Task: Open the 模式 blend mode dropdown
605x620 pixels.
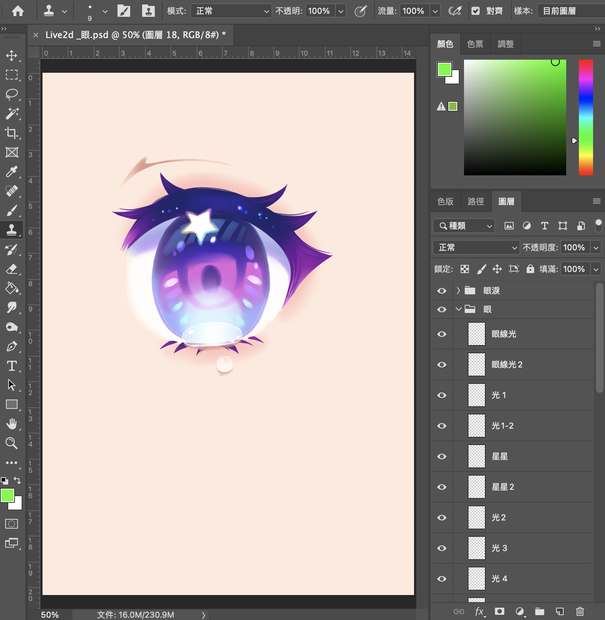Action: [x=231, y=11]
